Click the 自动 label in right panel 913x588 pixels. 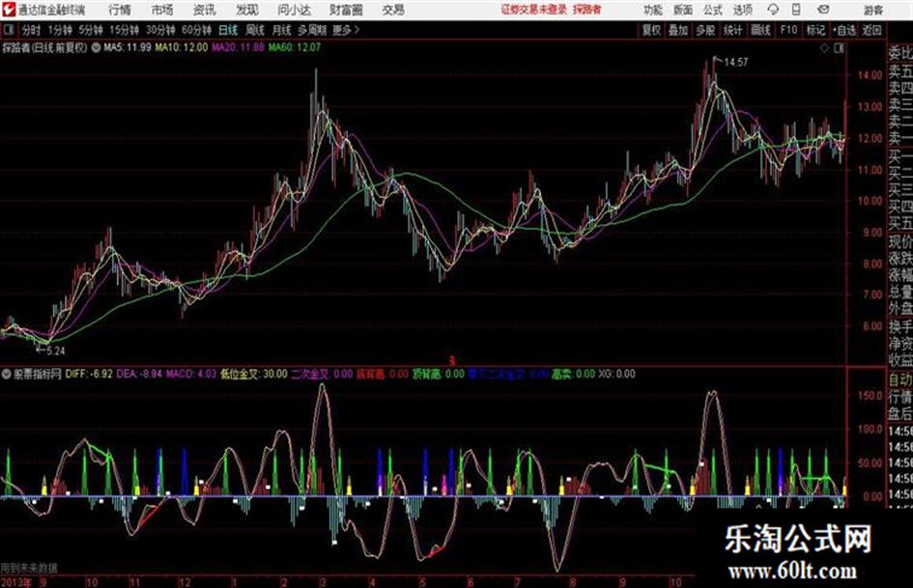tap(900, 380)
